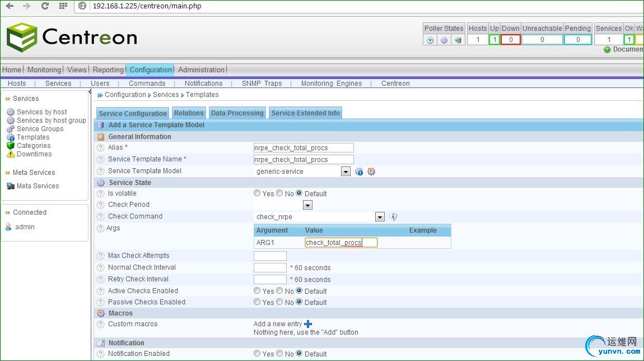Select Yes for Is volatile
Screen dimensions: 644x361
coord(257,193)
